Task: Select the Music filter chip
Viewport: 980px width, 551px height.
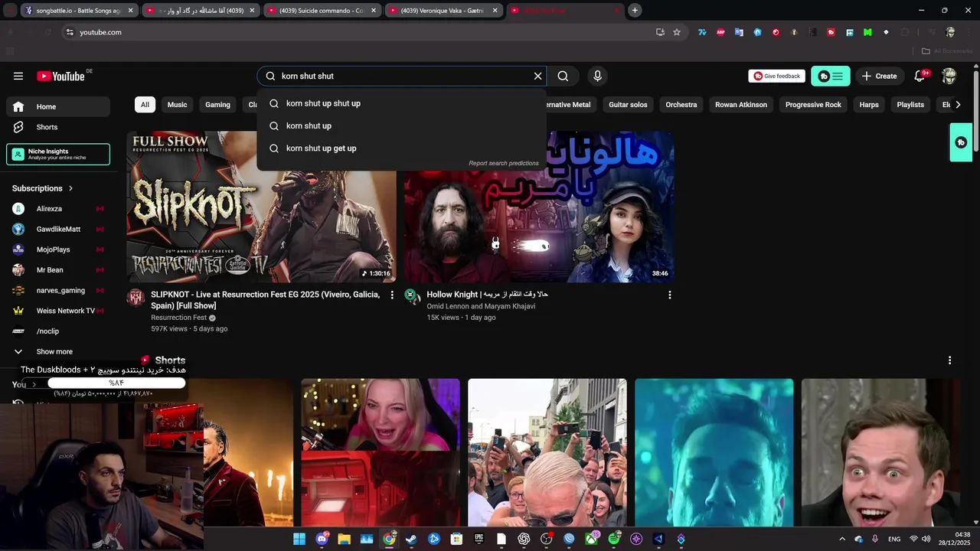Action: tap(177, 105)
